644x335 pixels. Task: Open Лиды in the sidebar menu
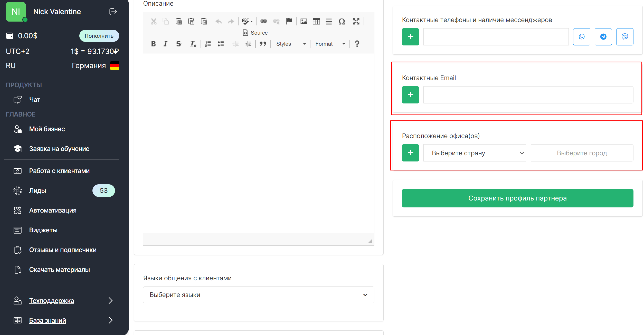click(38, 190)
